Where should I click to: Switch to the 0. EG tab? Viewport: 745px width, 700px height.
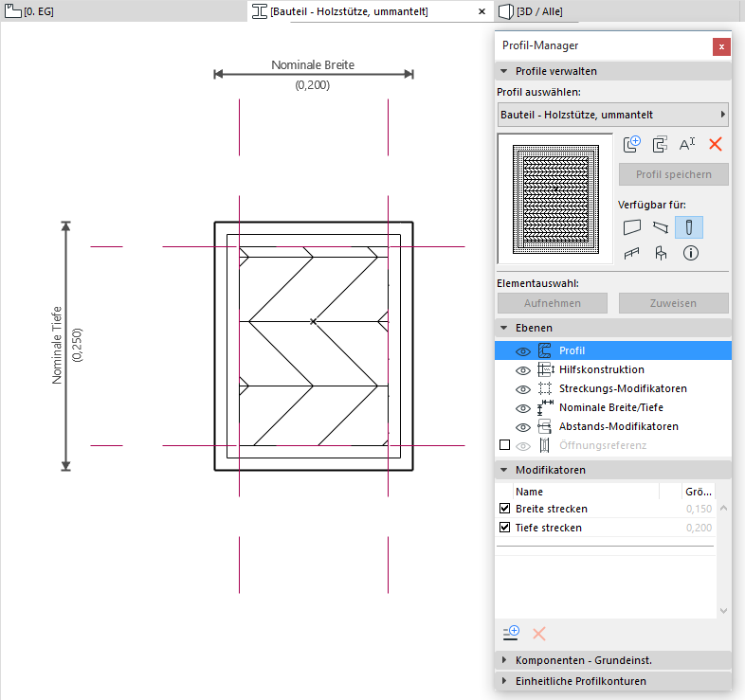[28, 11]
